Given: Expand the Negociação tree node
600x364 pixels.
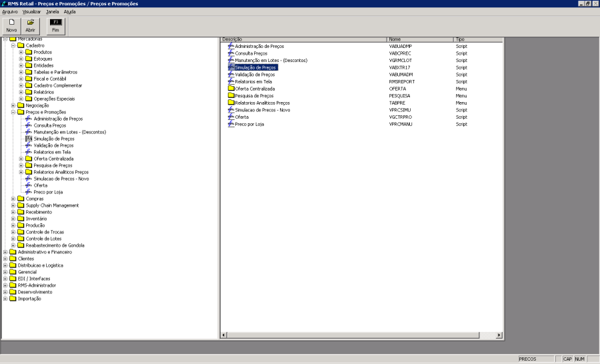Looking at the screenshot, I should tap(13, 105).
